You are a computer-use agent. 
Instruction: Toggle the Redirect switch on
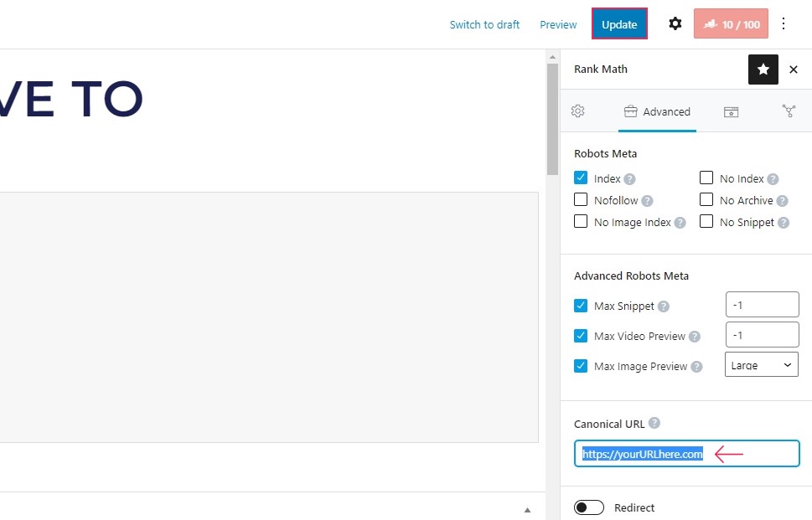[589, 507]
